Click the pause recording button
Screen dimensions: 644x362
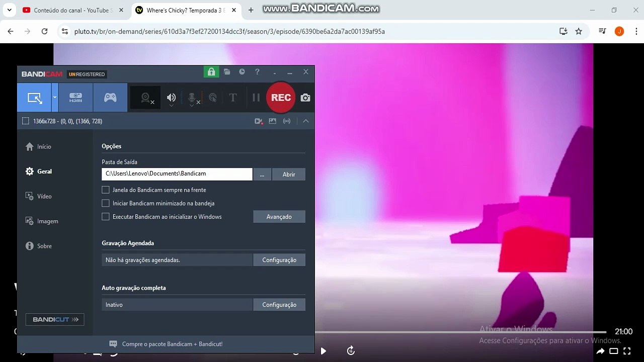point(256,98)
